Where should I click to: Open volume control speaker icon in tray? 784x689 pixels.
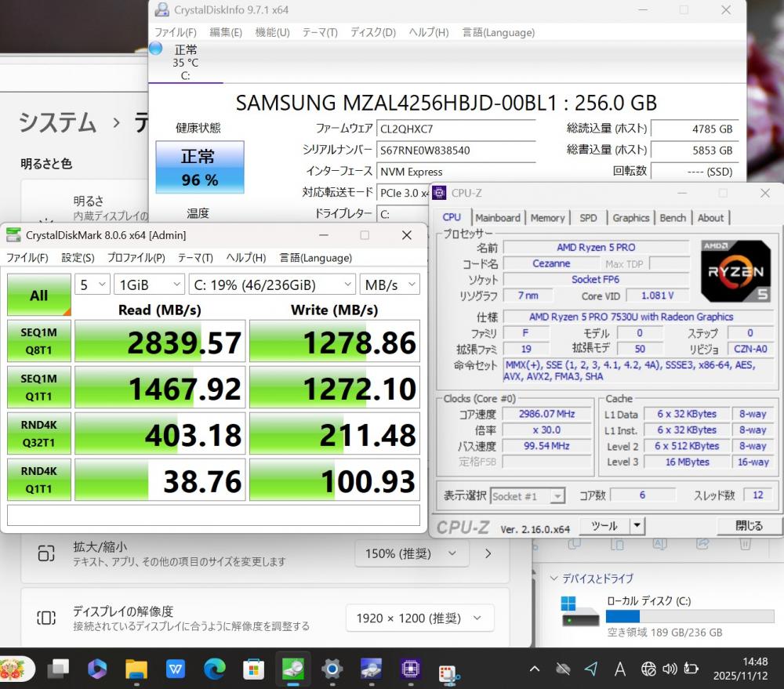(x=670, y=669)
